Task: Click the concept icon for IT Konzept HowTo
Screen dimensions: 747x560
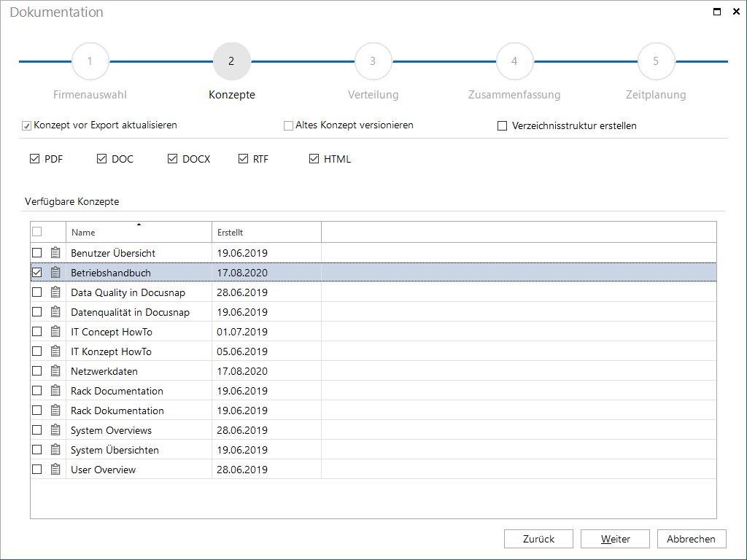Action: [x=55, y=351]
